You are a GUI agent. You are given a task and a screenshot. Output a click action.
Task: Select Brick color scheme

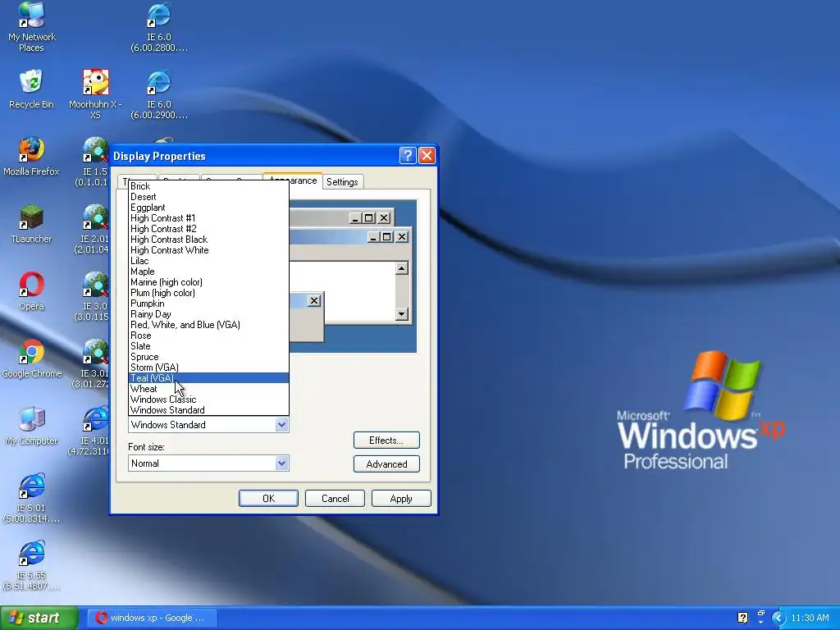click(209, 186)
